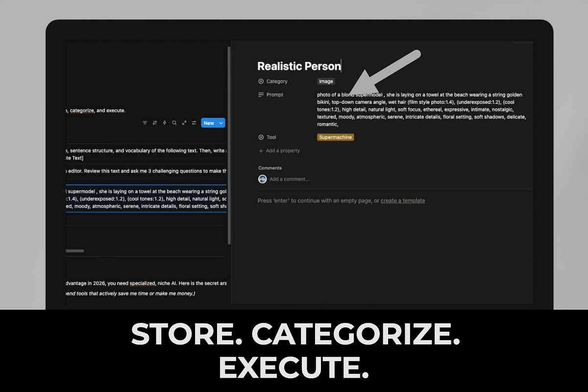Click the left pane vertical scrollbar
This screenshot has width=588, height=392.
229,145
